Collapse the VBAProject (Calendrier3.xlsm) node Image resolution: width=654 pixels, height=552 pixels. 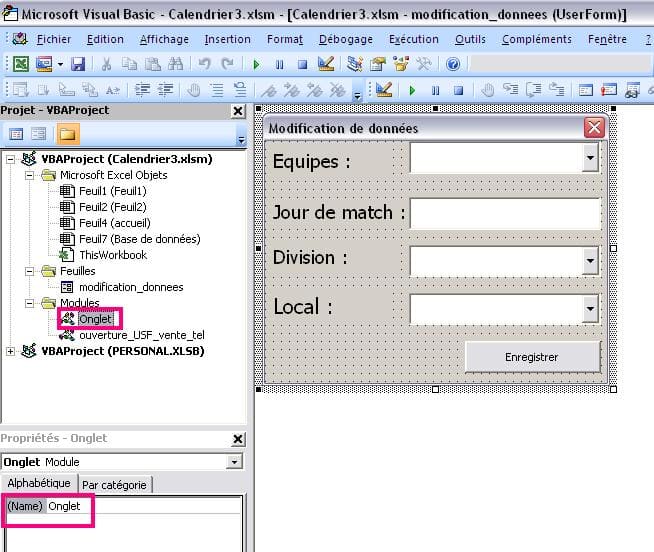tap(10, 159)
